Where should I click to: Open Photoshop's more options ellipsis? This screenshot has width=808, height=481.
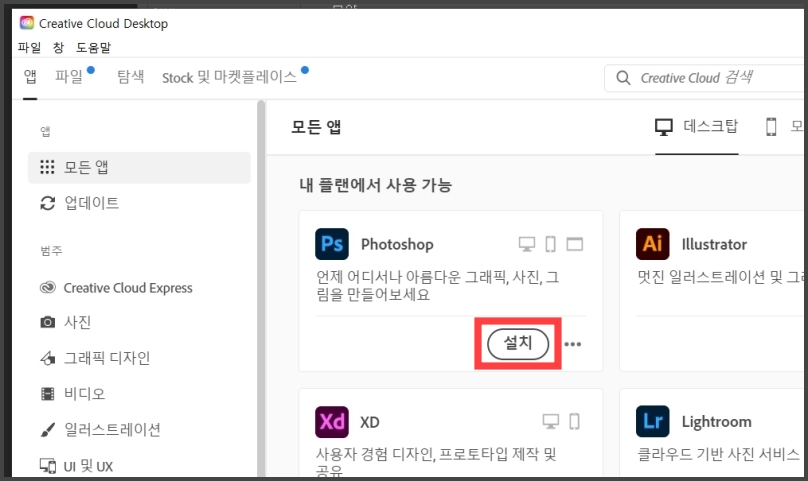[573, 344]
